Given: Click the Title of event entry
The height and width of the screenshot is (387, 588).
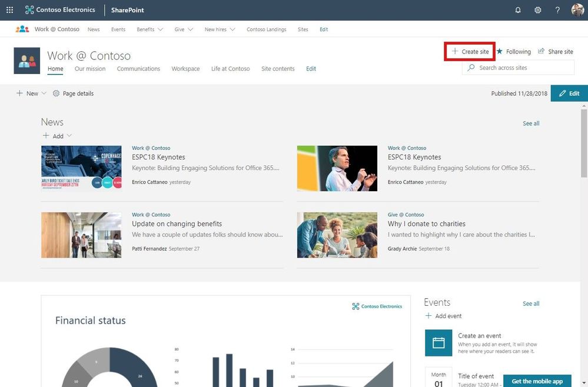Looking at the screenshot, I should click(476, 376).
